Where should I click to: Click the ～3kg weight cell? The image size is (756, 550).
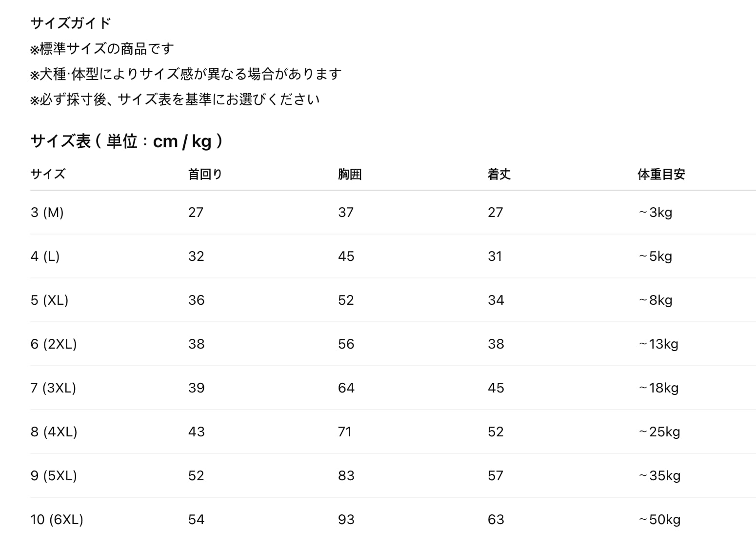click(x=655, y=212)
